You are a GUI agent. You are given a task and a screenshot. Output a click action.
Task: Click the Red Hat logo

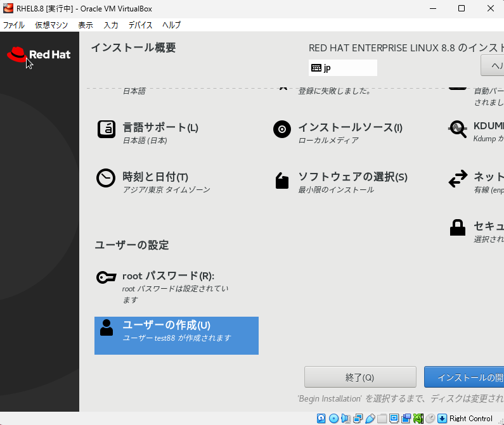(x=39, y=54)
